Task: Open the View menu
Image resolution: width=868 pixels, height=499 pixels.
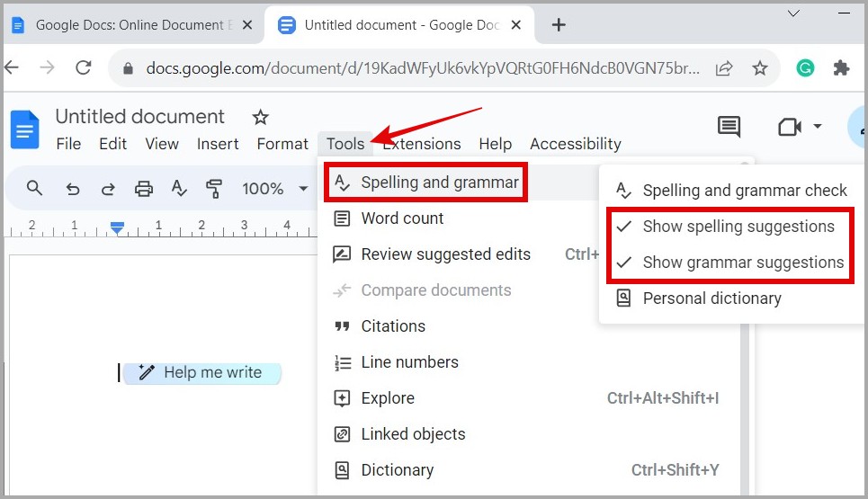Action: [162, 144]
